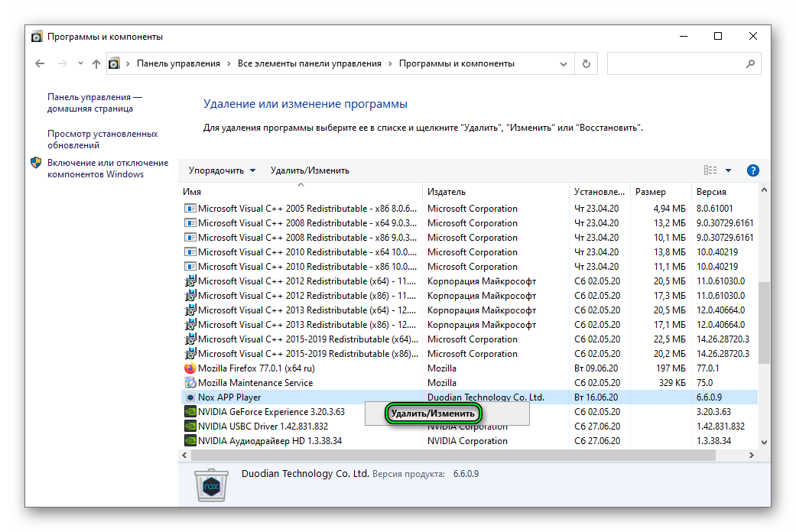Click the window icon in the title bar

(x=37, y=37)
